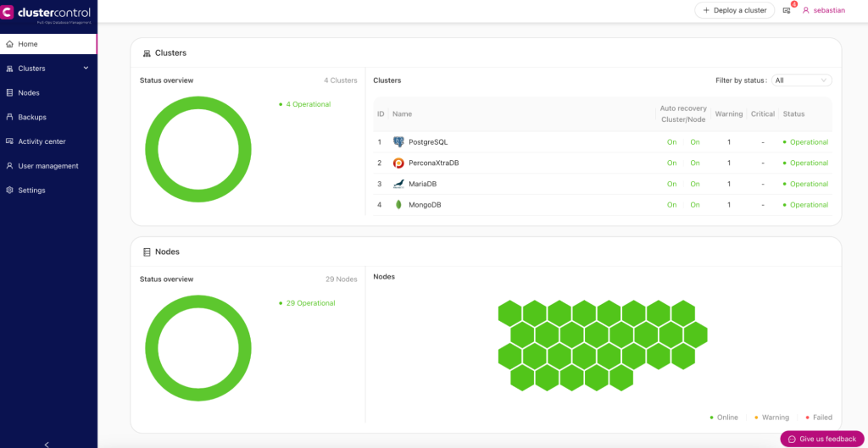Click the 29 Operational legend entry
868x448 pixels.
[x=307, y=304]
